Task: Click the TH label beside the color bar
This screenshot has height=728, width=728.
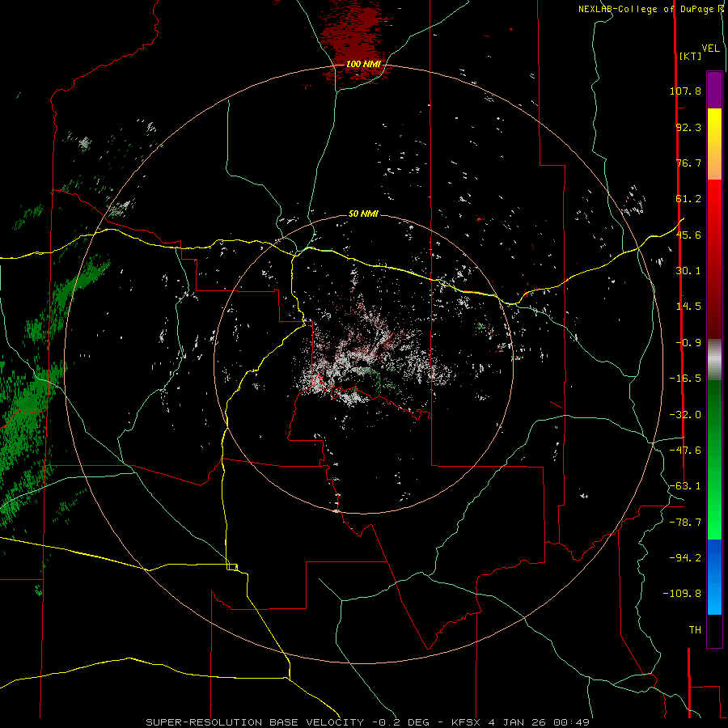Action: coord(695,630)
